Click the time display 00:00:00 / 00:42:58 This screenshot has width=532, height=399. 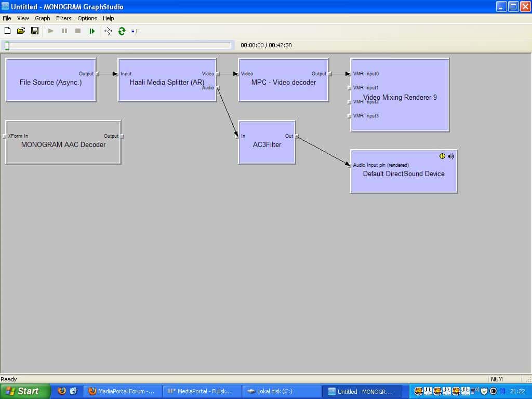(266, 46)
